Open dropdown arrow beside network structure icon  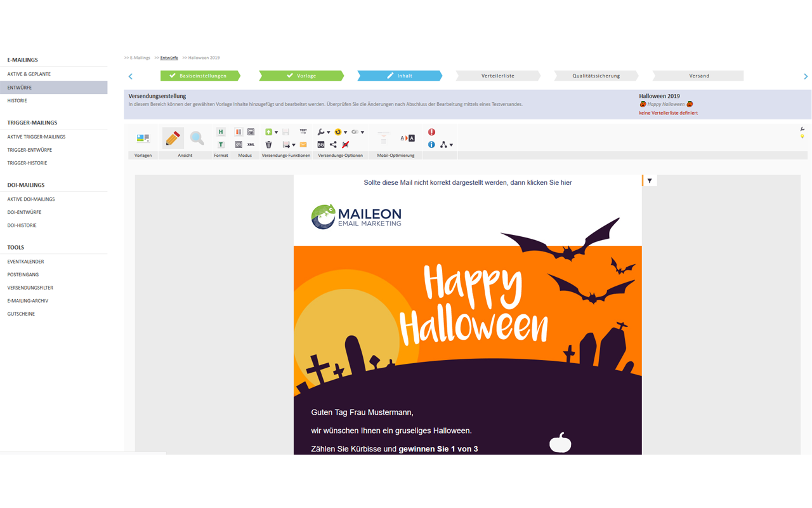pyautogui.click(x=451, y=145)
